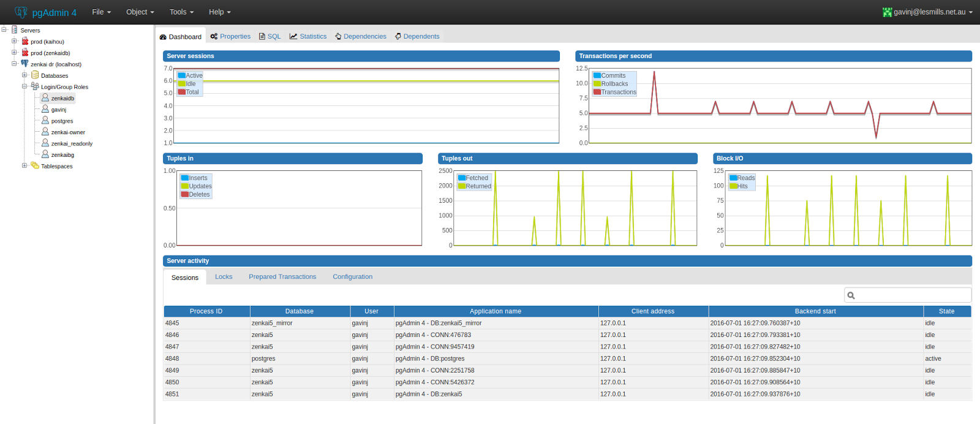Image resolution: width=980 pixels, height=424 pixels.
Task: Switch to the Statistics tab
Action: pyautogui.click(x=308, y=36)
